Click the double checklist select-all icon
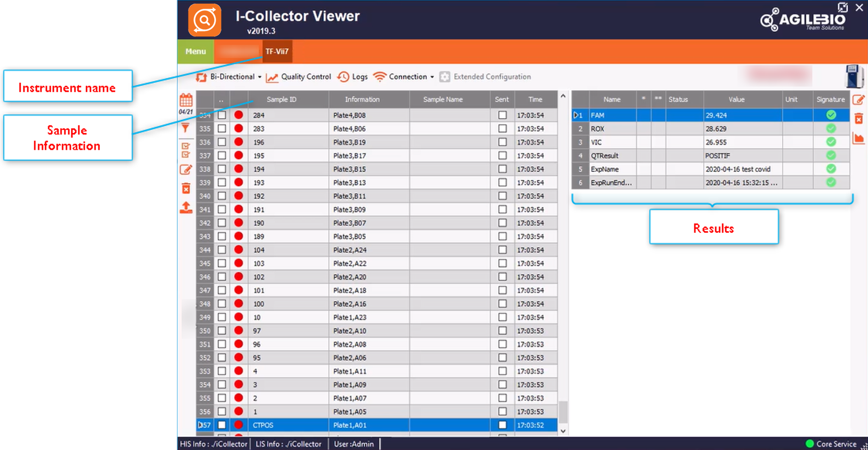Image resolution: width=868 pixels, height=450 pixels. click(186, 150)
